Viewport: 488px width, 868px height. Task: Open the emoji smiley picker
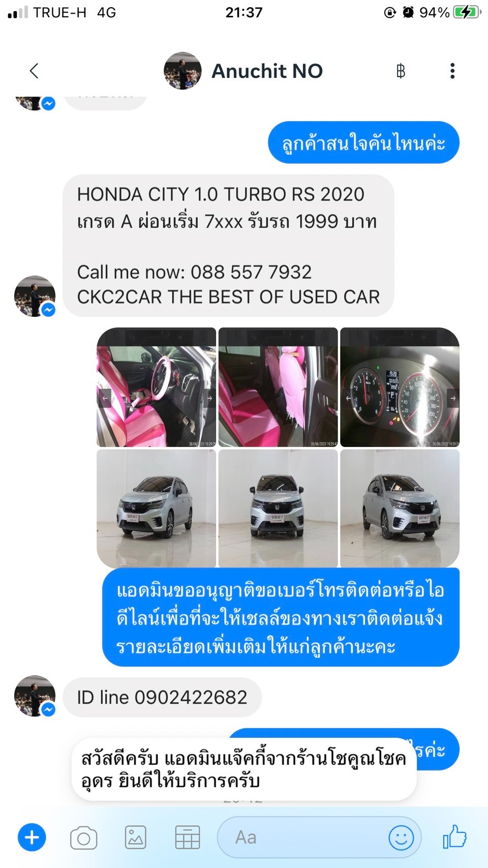pos(401,837)
